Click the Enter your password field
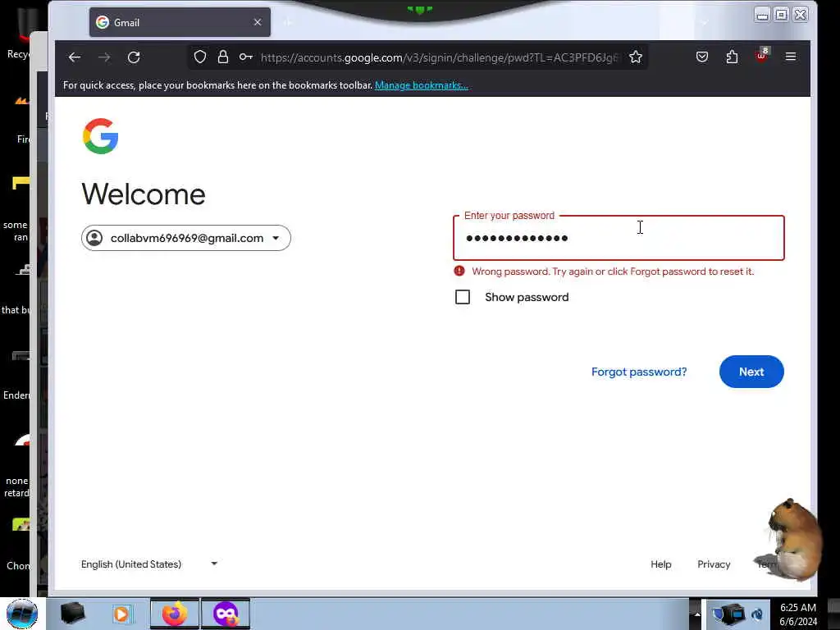The image size is (840, 630). click(x=619, y=238)
